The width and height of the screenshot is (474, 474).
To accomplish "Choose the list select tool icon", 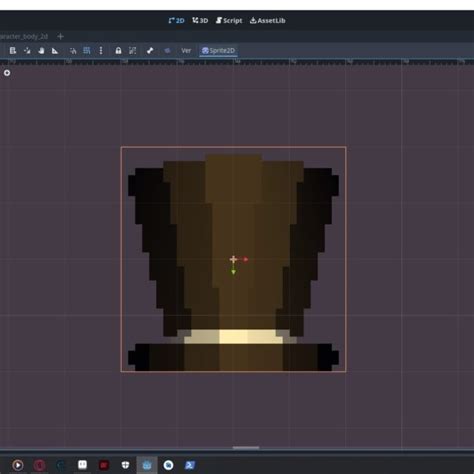I will pos(13,51).
